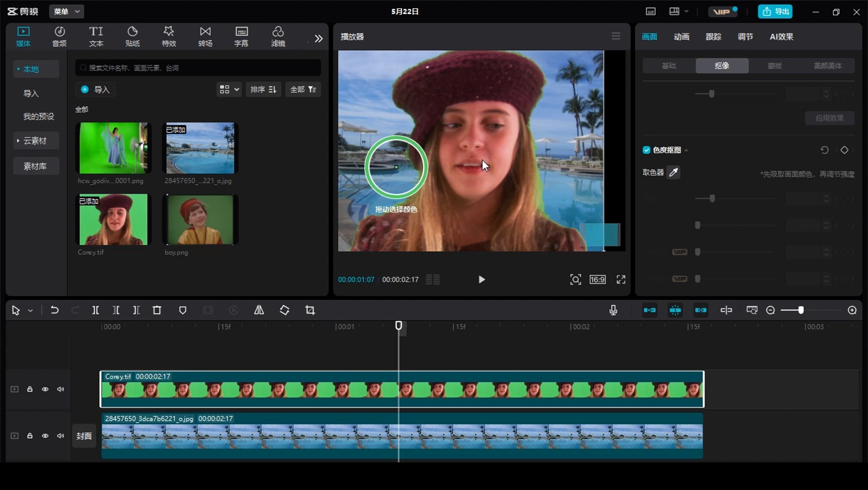Open the 菜单 dropdown menu
Image resolution: width=868 pixels, height=490 pixels.
tap(66, 11)
